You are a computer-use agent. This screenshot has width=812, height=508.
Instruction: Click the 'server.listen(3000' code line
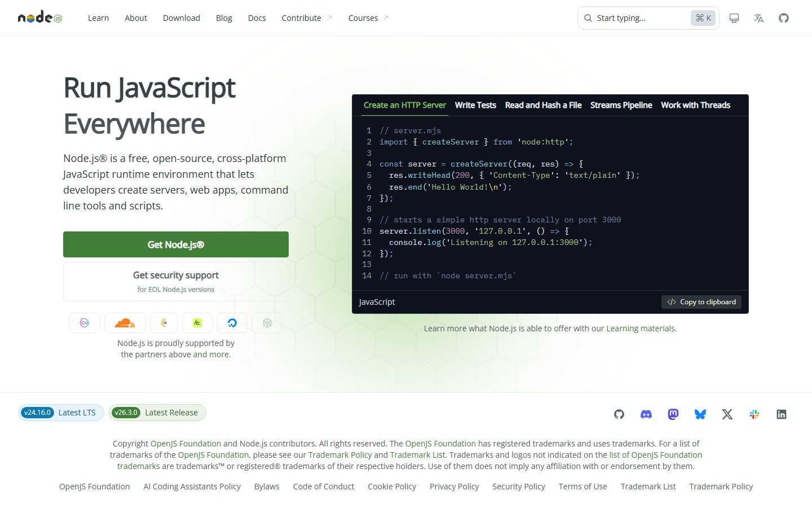474,231
